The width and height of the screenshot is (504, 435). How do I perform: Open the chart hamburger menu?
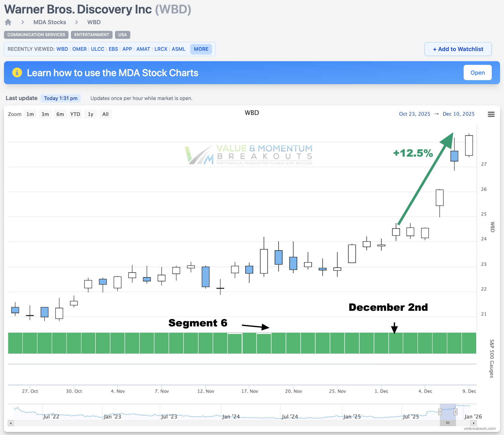point(491,114)
